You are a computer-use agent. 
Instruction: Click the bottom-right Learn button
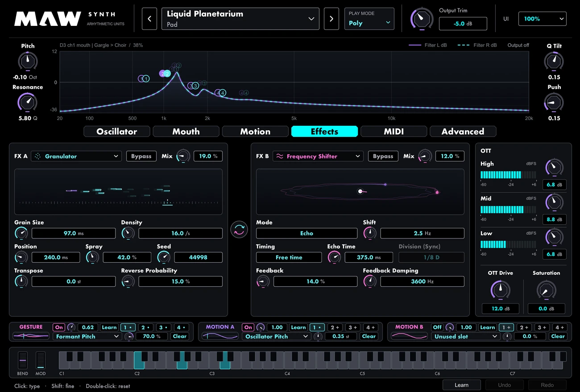(x=461, y=385)
